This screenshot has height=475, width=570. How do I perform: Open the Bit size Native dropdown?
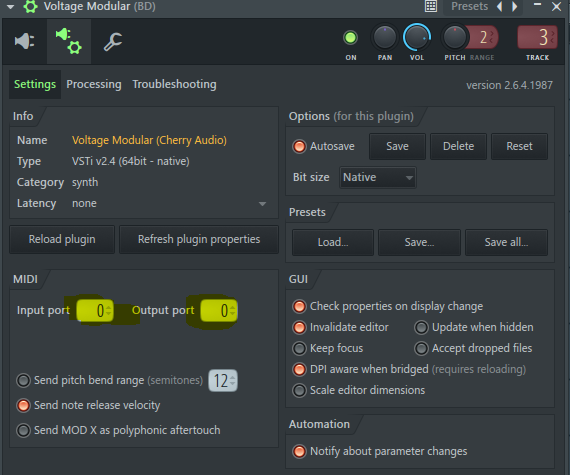[x=378, y=177]
